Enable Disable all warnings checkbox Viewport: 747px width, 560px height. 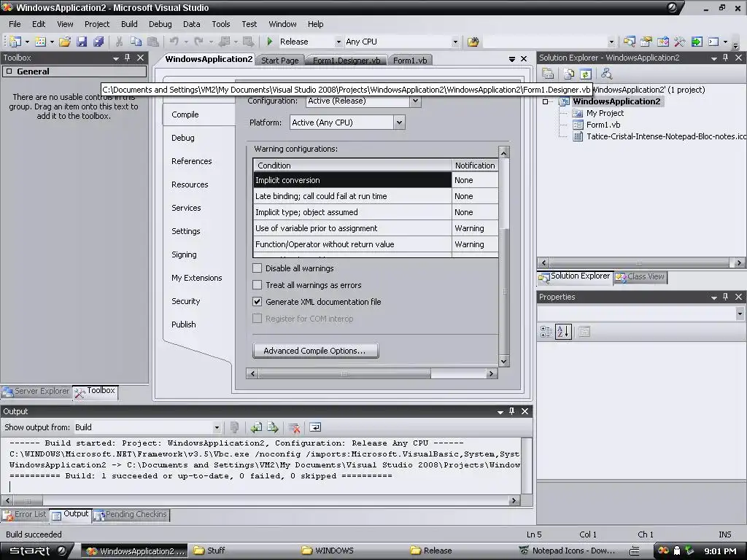pos(258,268)
